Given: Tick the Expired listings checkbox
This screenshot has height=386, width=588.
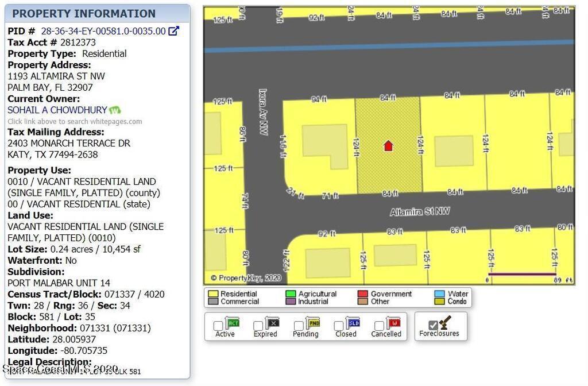Looking at the screenshot, I should point(258,326).
